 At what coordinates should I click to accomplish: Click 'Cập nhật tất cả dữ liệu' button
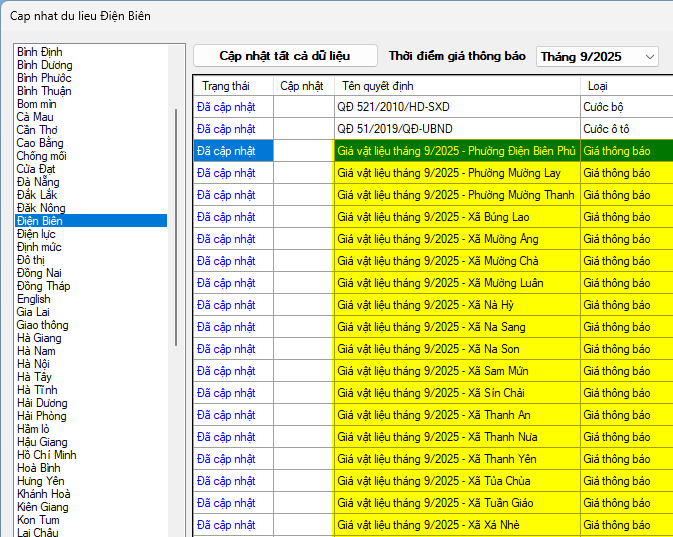coord(285,56)
